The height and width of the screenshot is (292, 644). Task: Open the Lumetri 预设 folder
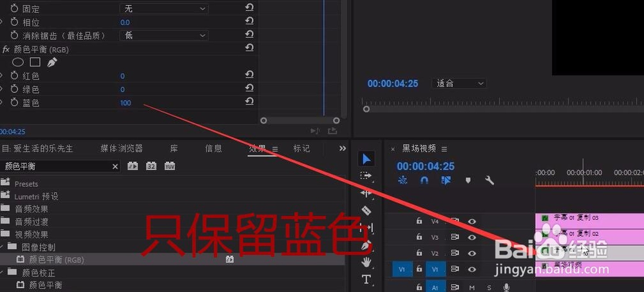pos(37,197)
